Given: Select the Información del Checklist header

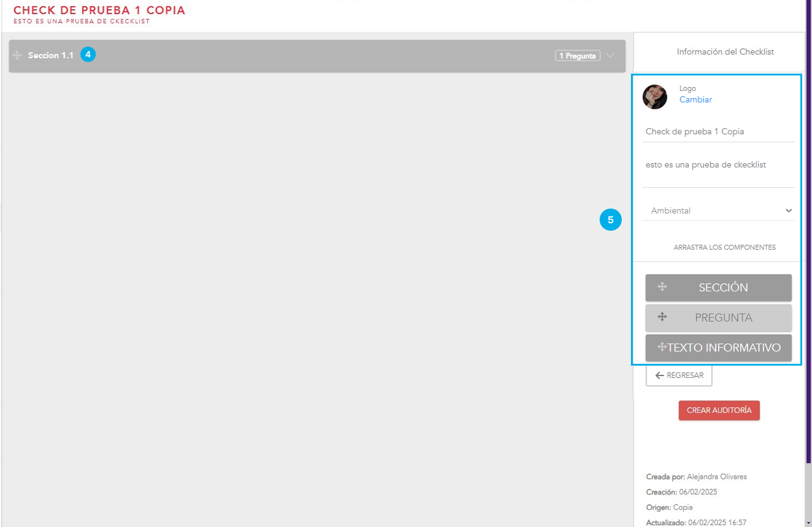Looking at the screenshot, I should (725, 52).
